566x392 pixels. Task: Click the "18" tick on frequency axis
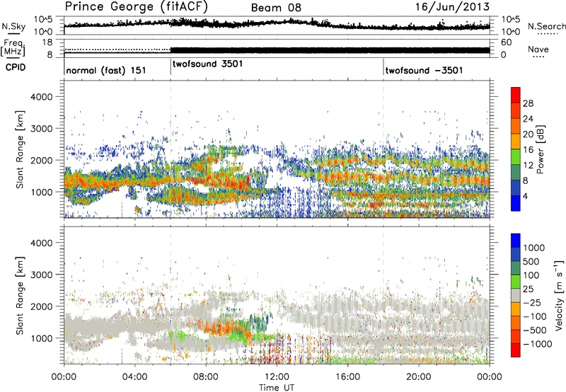(x=47, y=42)
